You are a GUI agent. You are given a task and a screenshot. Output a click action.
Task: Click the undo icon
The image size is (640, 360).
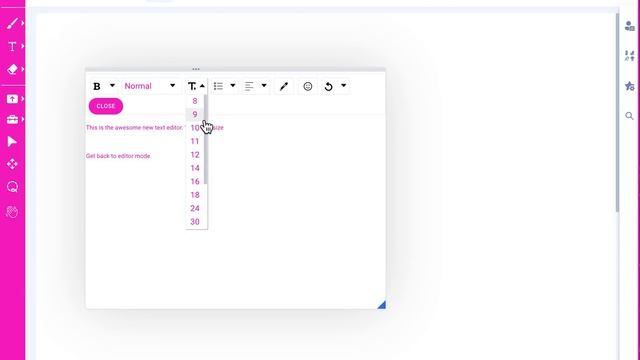tap(329, 87)
